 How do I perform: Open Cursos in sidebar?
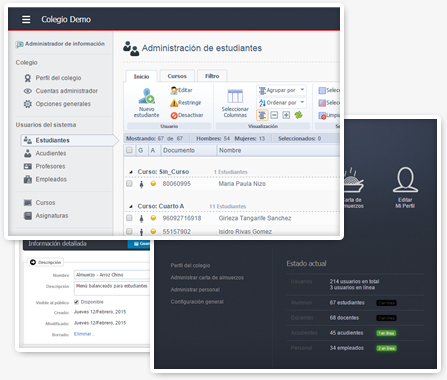(x=45, y=203)
